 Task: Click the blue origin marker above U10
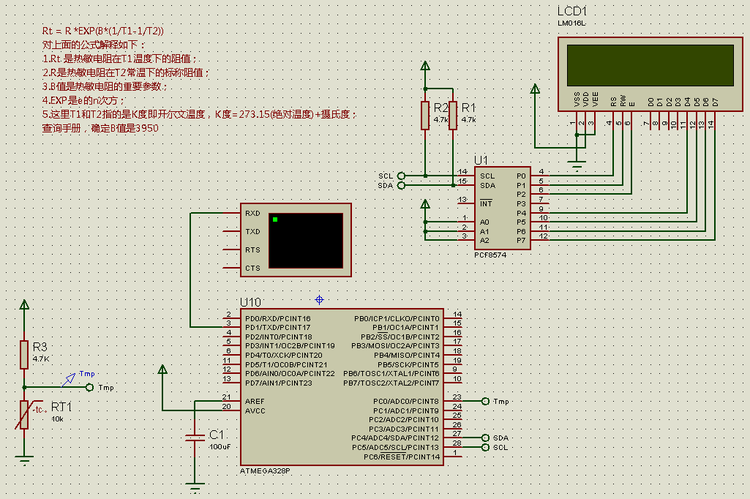[320, 298]
